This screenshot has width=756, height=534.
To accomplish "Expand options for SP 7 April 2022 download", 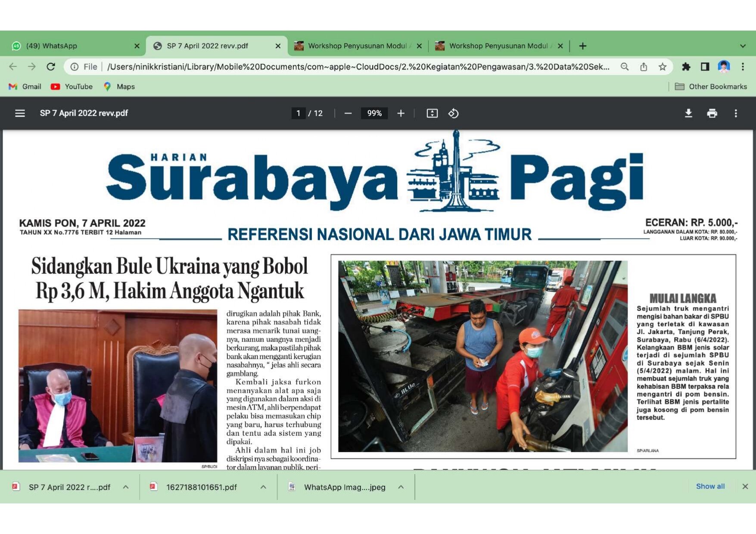I will click(126, 487).
